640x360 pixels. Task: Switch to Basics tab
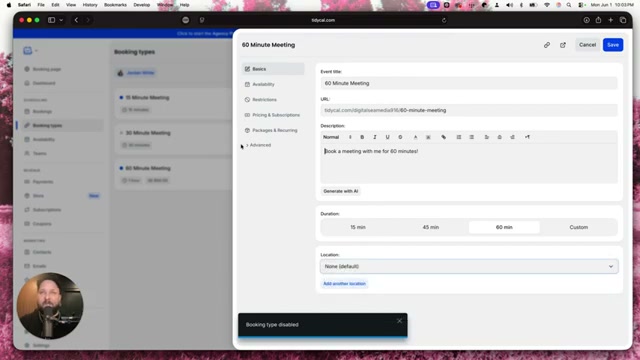(273, 69)
